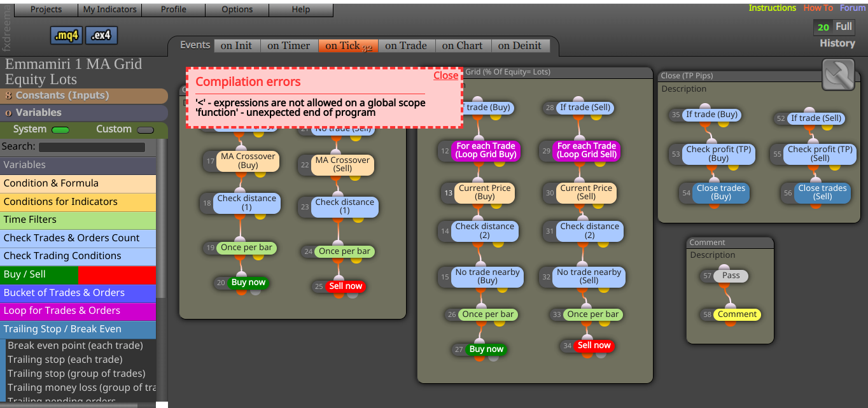Viewport: 868px width, 408px height.
Task: Switch to the on Deinit tab
Action: [x=520, y=46]
